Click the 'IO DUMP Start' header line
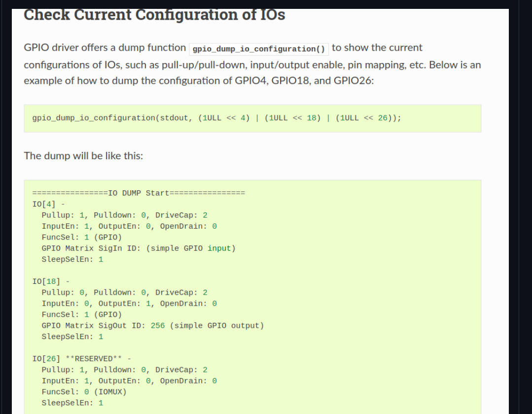 (x=139, y=192)
